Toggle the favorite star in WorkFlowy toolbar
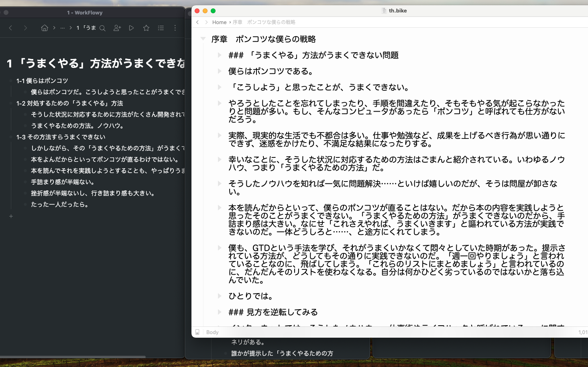This screenshot has width=588, height=367. click(146, 28)
